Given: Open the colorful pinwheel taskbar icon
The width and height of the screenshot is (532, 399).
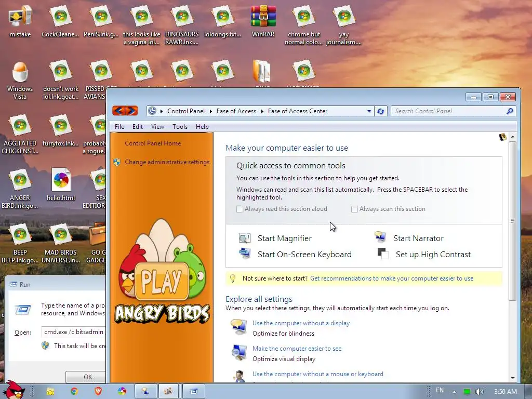Looking at the screenshot, I should point(122,391).
